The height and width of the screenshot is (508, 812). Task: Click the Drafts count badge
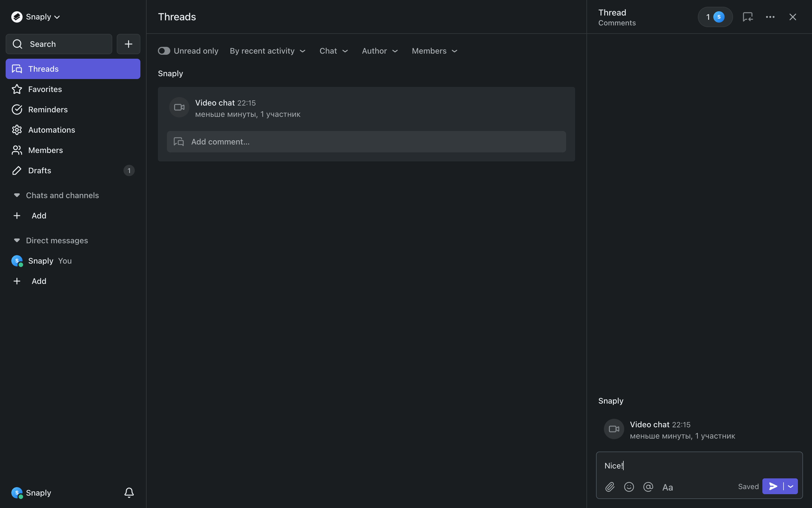pos(129,171)
